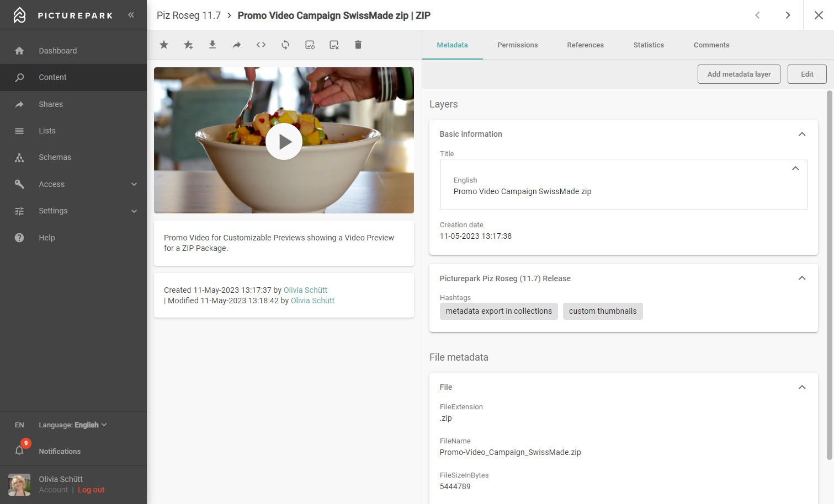Open Olivia Schütt creator link
The height and width of the screenshot is (504, 834).
(x=305, y=290)
